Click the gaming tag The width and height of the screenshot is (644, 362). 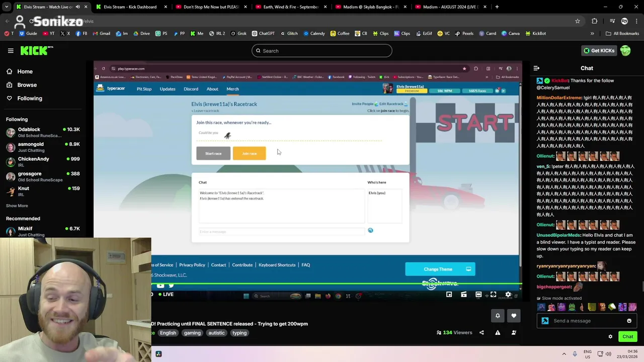tap(192, 333)
